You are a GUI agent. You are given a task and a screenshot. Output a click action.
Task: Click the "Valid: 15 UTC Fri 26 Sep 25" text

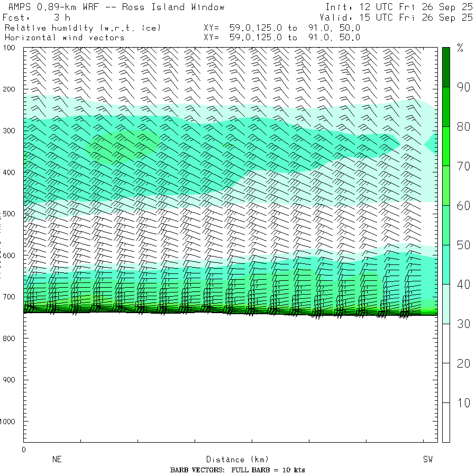pos(396,17)
